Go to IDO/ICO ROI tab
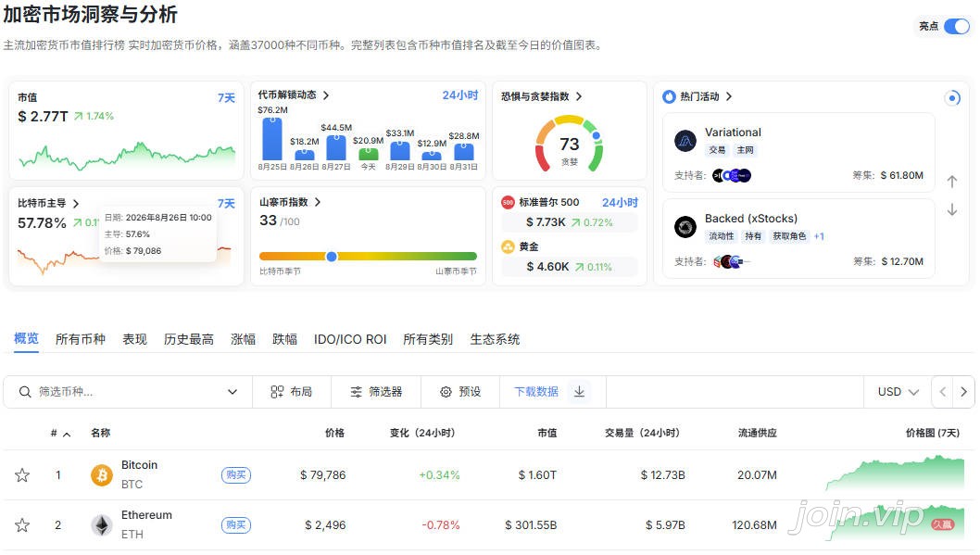The height and width of the screenshot is (555, 980). pos(350,339)
